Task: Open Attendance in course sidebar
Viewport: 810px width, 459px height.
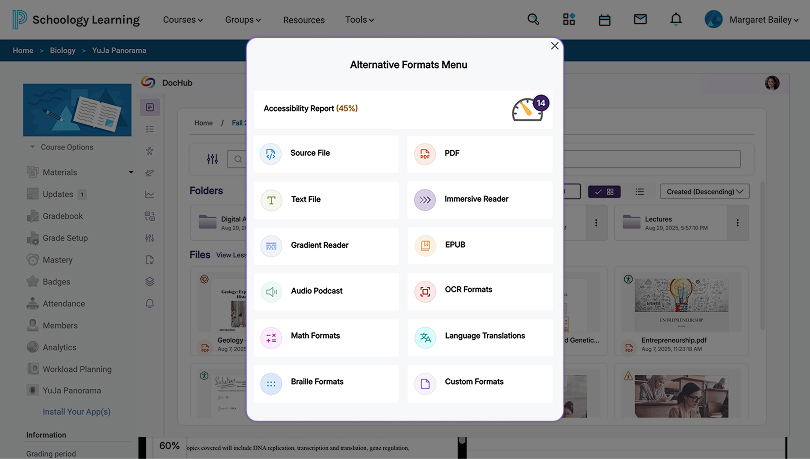Action: (56, 304)
